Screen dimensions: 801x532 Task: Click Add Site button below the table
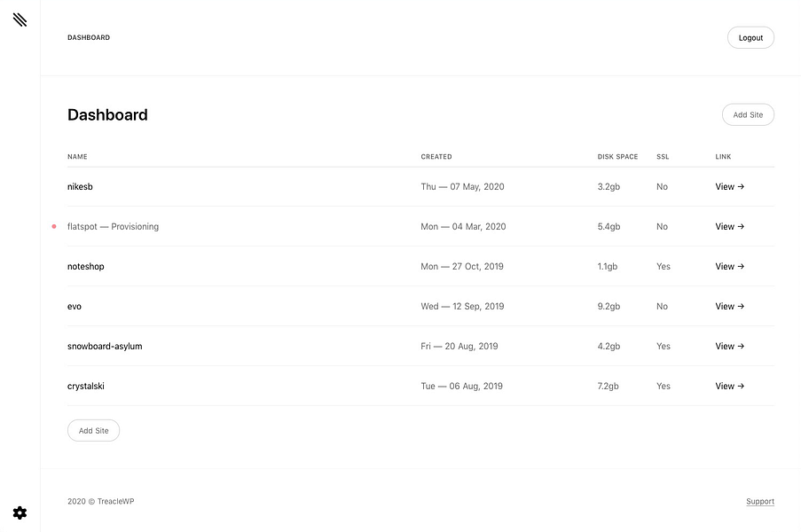coord(93,430)
